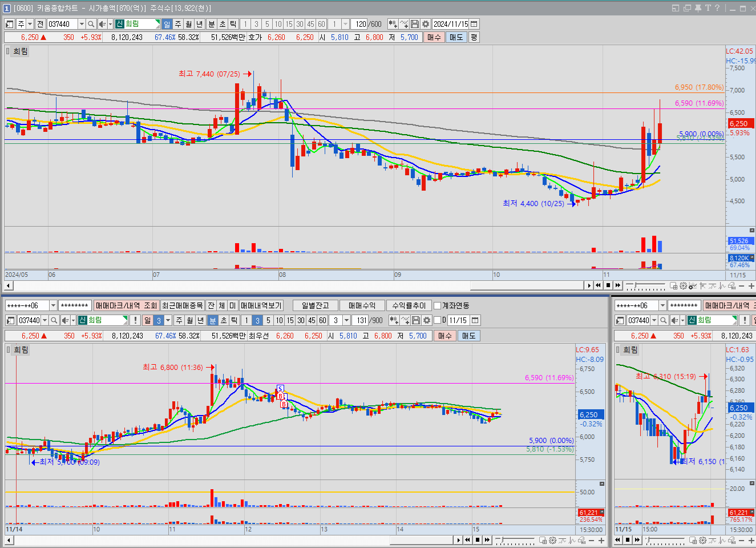Viewport: 756px width, 548px height.
Task: Open calendar picker next to 11/15 date
Action: 475,320
